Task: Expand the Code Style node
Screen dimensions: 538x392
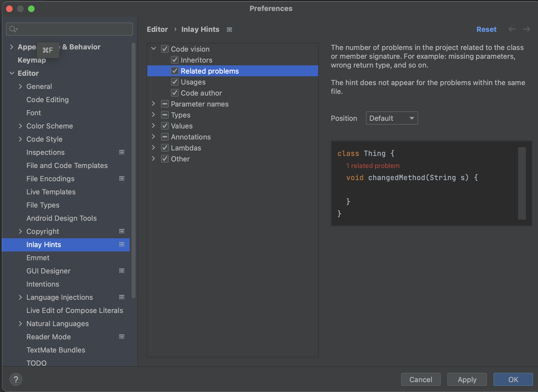Action: [20, 139]
